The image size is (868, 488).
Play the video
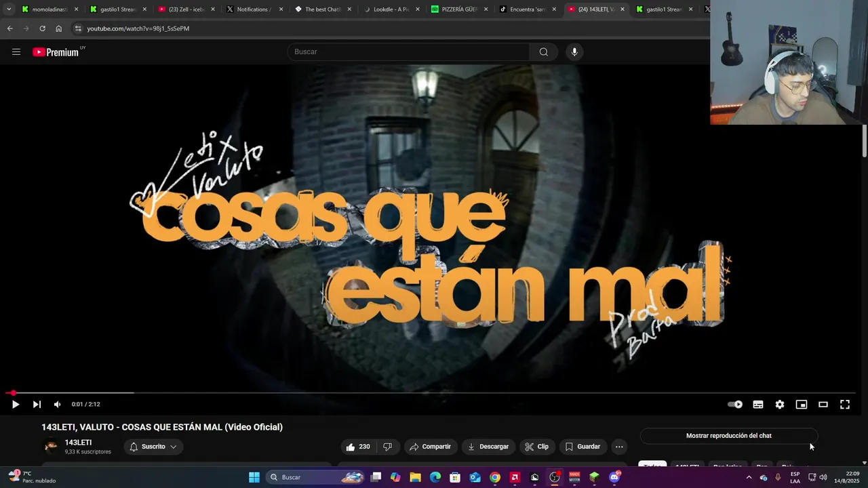[16, 405]
